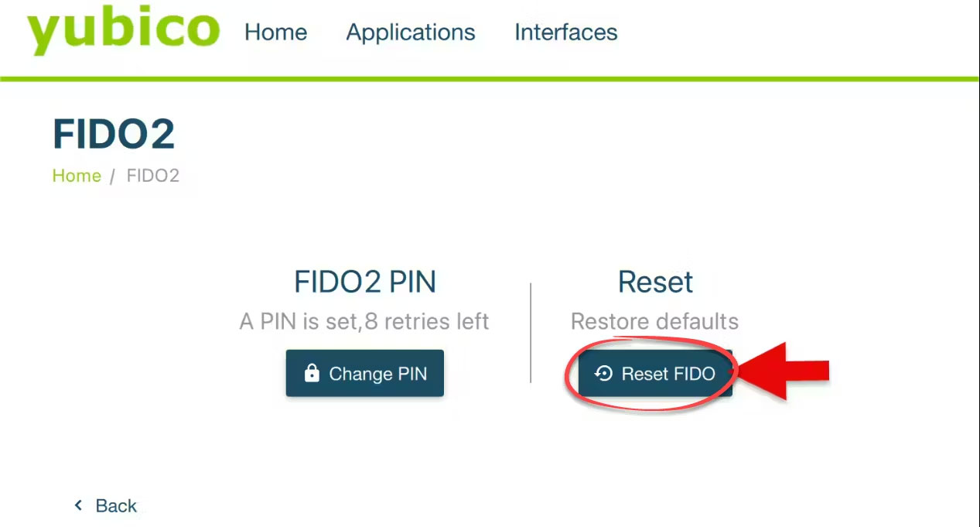Click the padlock icon on Change PIN

tap(312, 374)
